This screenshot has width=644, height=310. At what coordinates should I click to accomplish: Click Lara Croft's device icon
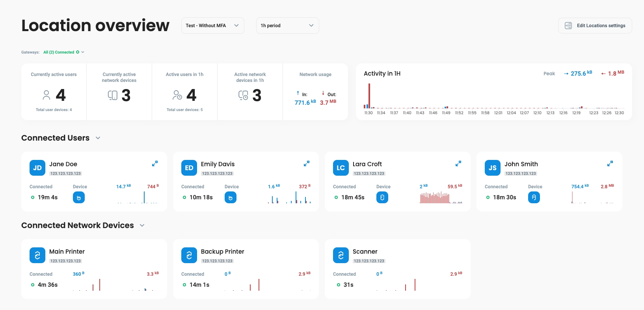point(382,197)
